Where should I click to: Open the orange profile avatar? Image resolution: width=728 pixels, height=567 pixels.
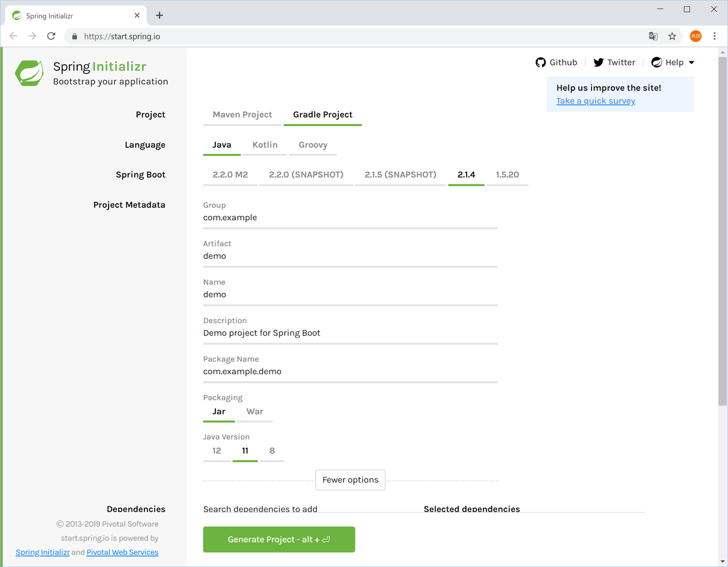tap(695, 36)
